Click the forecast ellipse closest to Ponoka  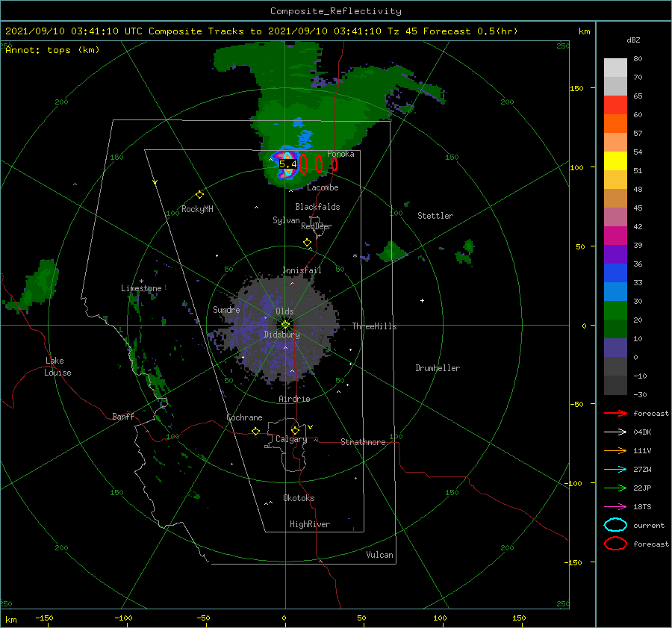pos(335,164)
